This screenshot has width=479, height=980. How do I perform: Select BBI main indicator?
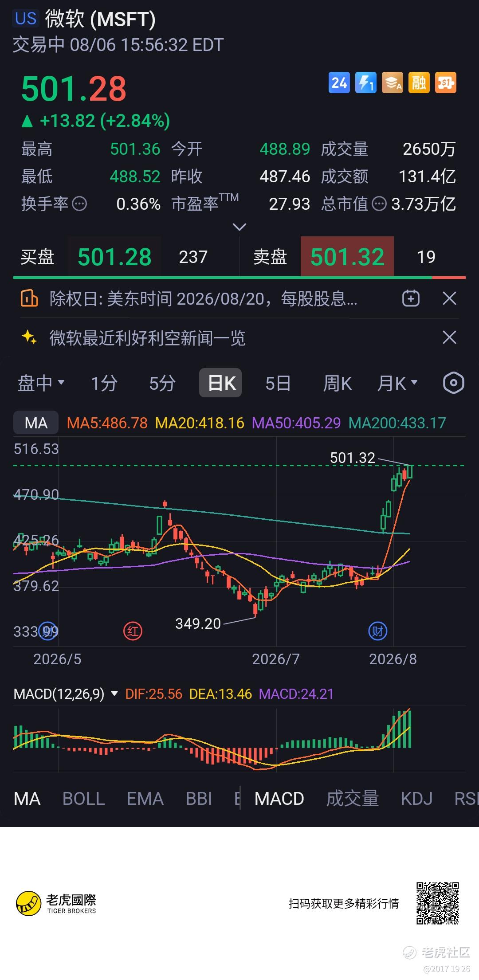point(199,799)
